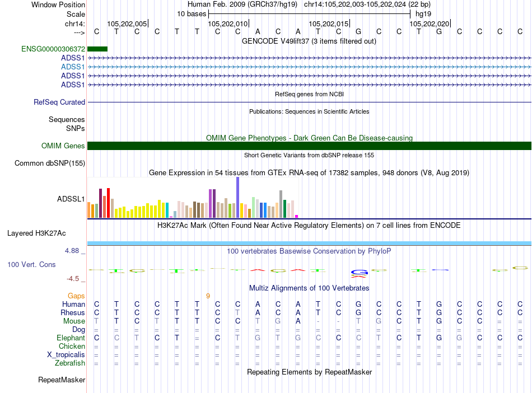Select the orange 9 in Gaps row

pos(208,296)
